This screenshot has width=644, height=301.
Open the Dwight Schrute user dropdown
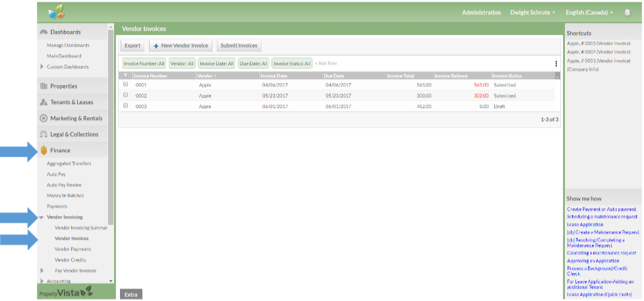point(533,13)
